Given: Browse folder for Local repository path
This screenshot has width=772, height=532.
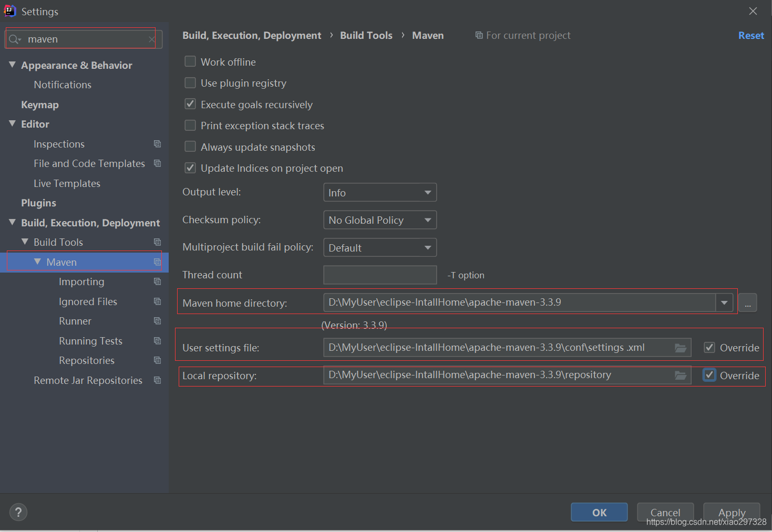Looking at the screenshot, I should [x=681, y=375].
